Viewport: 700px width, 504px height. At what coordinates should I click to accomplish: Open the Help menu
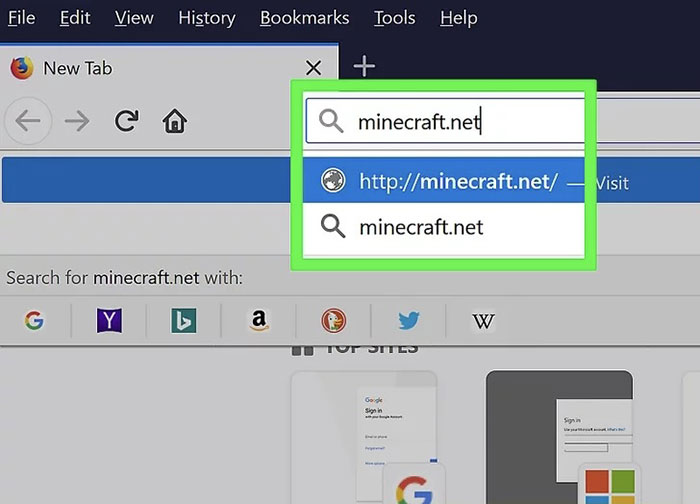pyautogui.click(x=458, y=18)
